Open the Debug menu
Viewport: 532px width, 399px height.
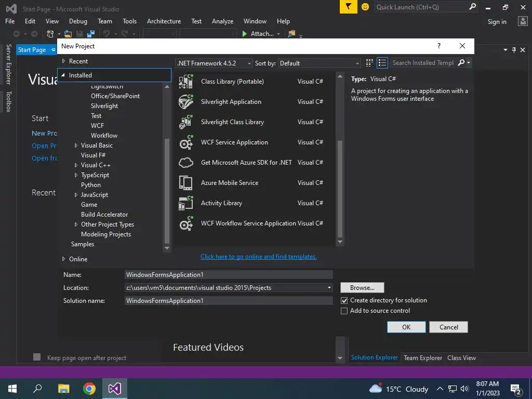click(x=78, y=21)
